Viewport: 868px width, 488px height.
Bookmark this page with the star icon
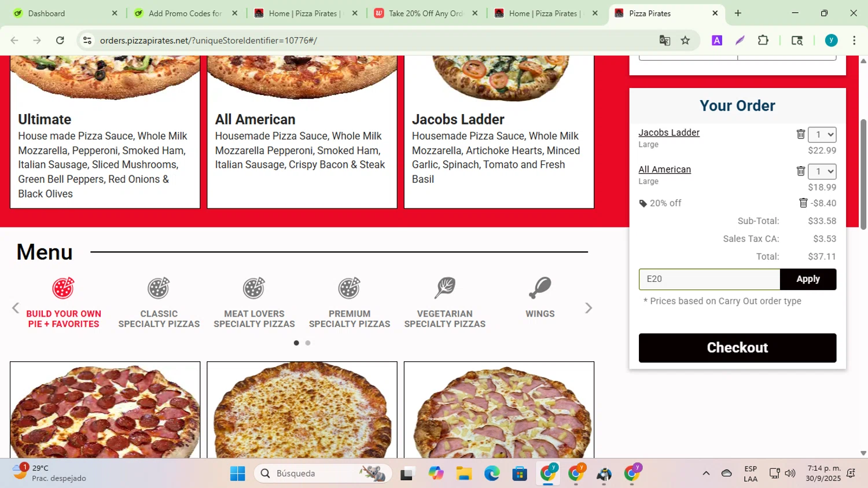[686, 41]
